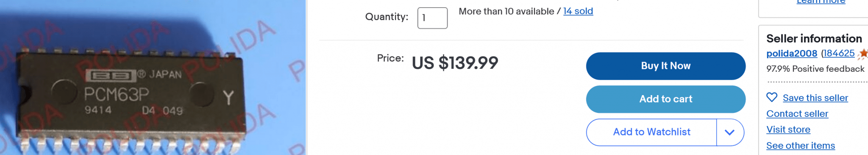The height and width of the screenshot is (155, 868).
Task: Click the 97.9% Positive feedback text
Action: pos(815,69)
